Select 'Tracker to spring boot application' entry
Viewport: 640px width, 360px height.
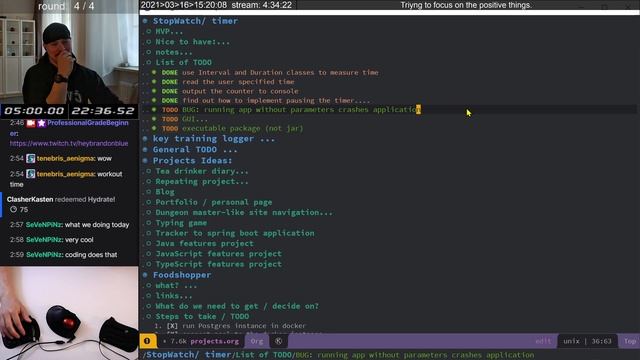click(x=235, y=233)
